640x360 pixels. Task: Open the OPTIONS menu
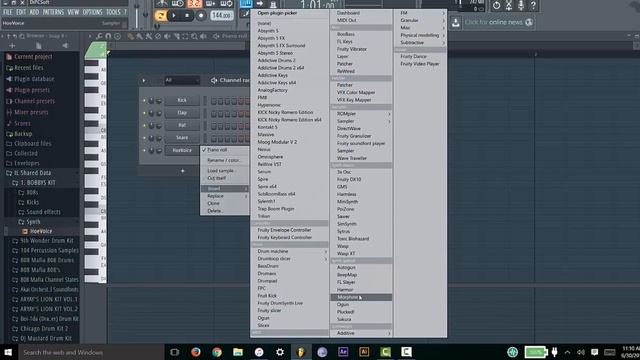[x=92, y=12]
